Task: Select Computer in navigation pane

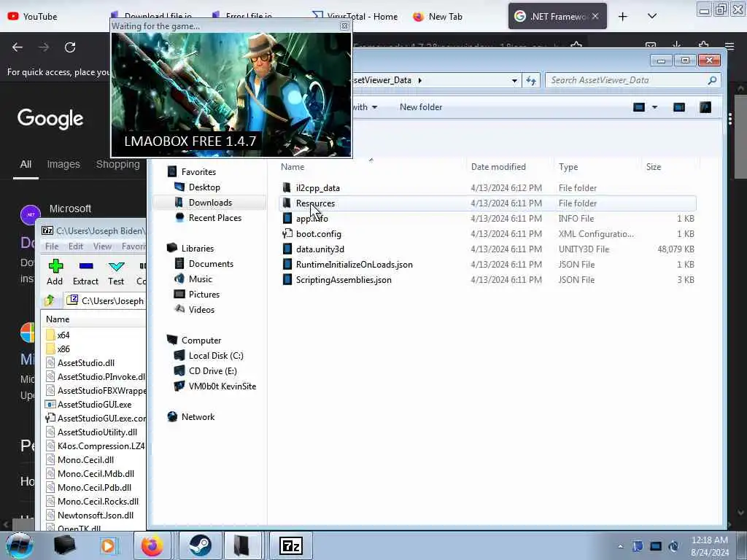Action: (x=201, y=340)
